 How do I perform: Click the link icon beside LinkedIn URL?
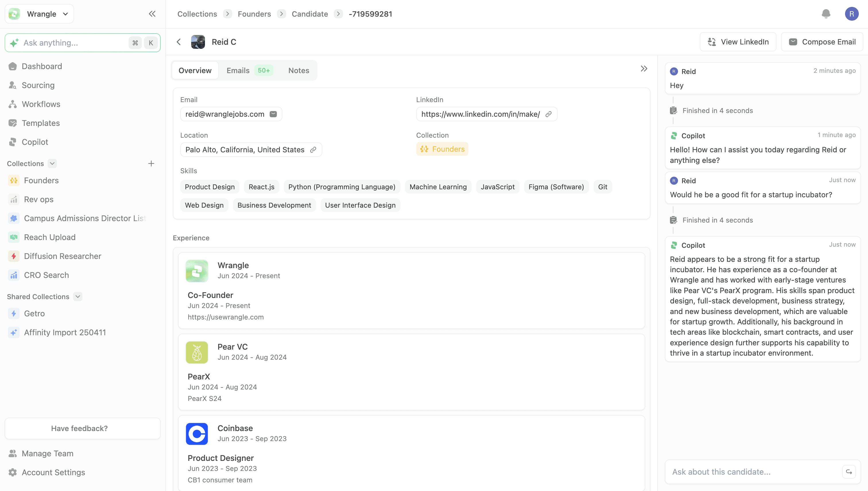pos(549,114)
